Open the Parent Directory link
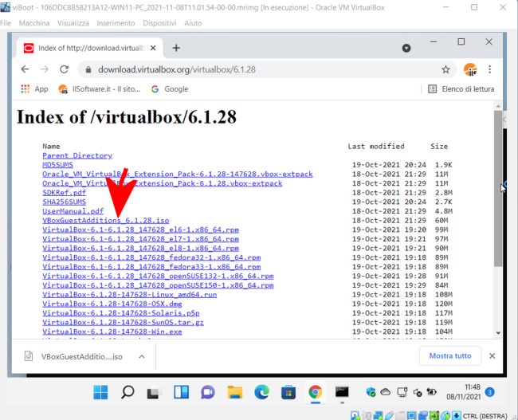Image resolution: width=518 pixels, height=420 pixels. (77, 155)
